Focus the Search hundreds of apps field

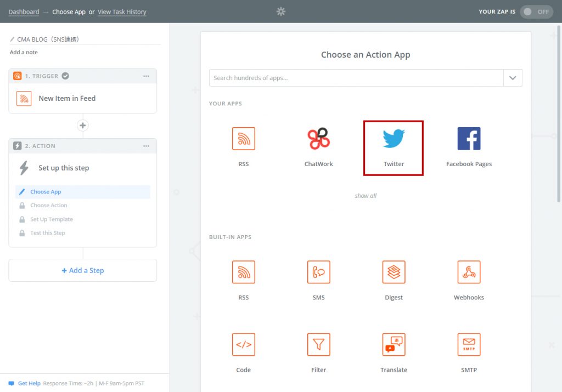tap(356, 78)
